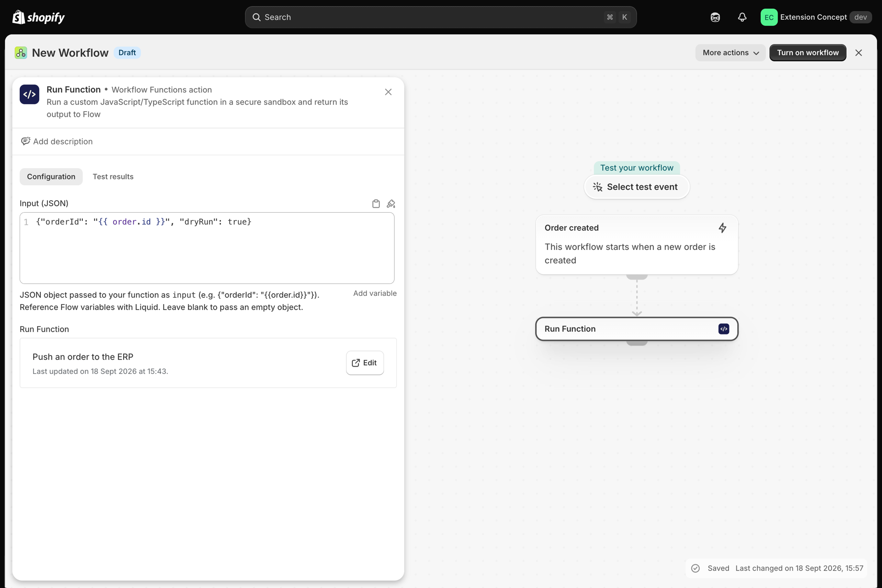Select the Run Function node on canvas
Image resolution: width=882 pixels, height=588 pixels.
637,329
